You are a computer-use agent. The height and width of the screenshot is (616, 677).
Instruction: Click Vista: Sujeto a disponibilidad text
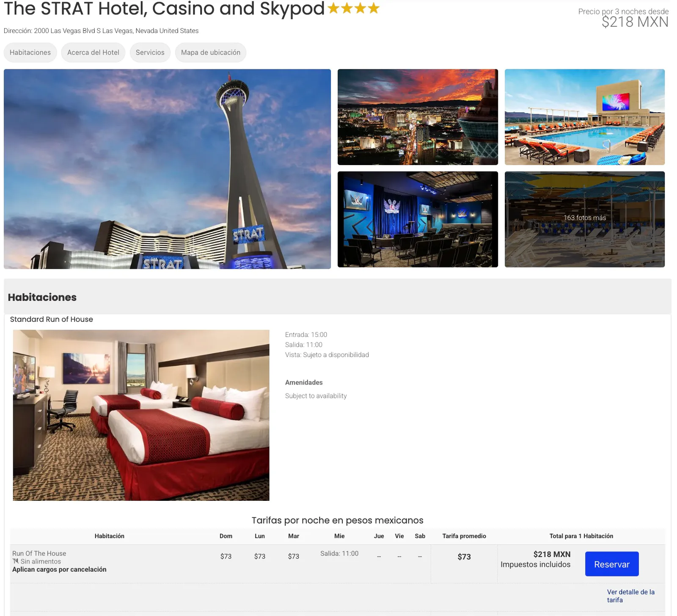pyautogui.click(x=327, y=355)
